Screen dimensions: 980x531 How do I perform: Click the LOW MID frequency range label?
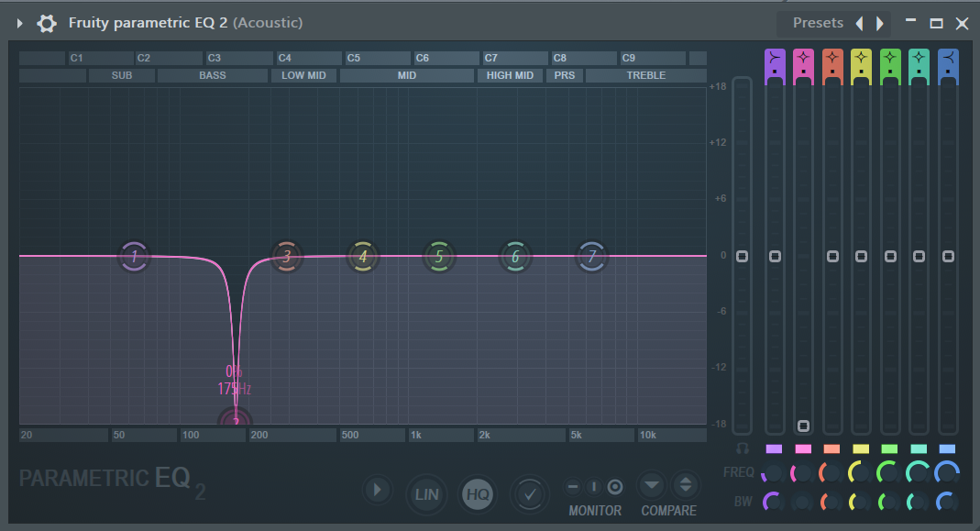coord(303,75)
